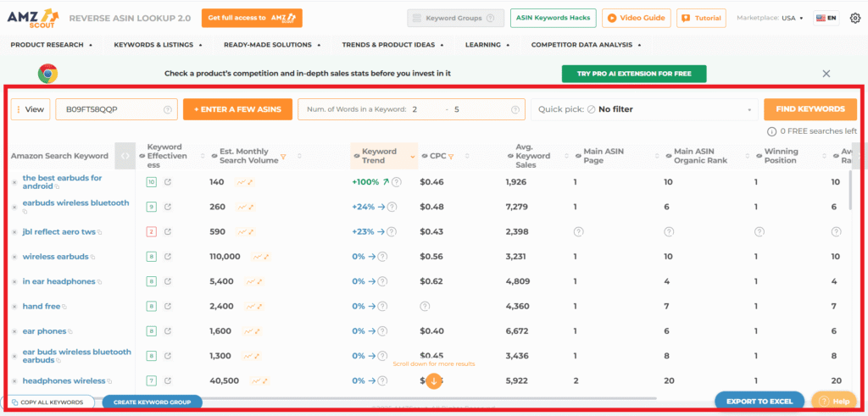Open the Keywords & Listings menu
The height and width of the screenshot is (416, 868).
click(159, 45)
